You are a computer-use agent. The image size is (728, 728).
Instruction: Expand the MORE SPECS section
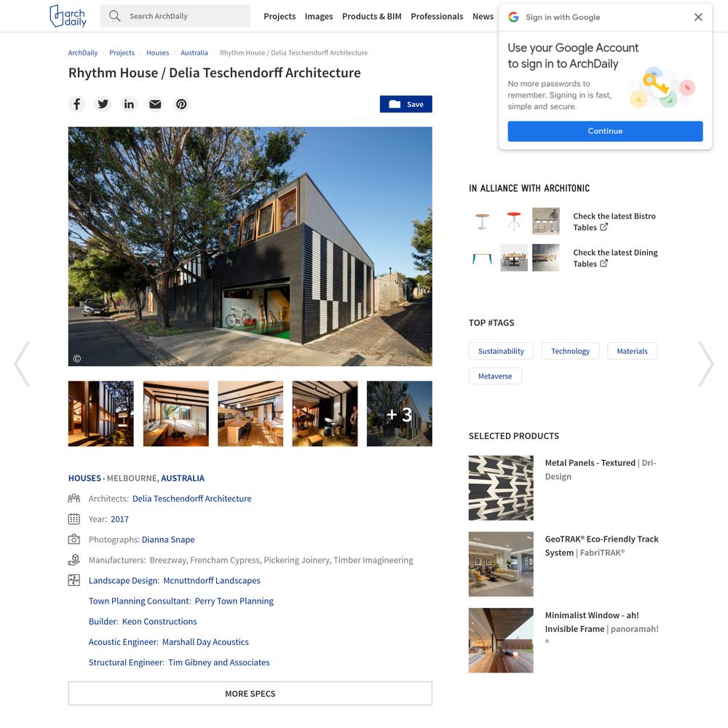(x=250, y=693)
